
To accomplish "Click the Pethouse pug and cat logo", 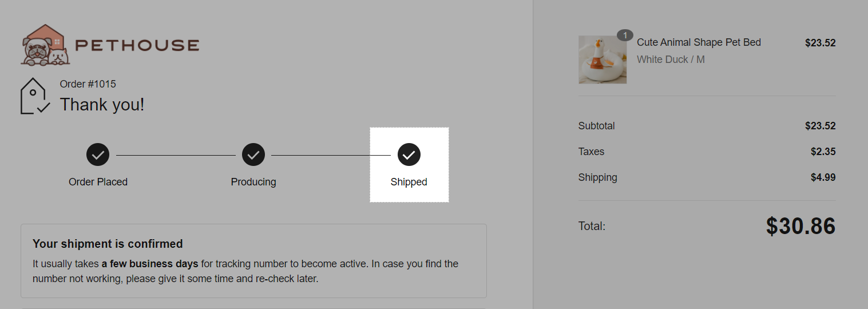I will (x=45, y=45).
